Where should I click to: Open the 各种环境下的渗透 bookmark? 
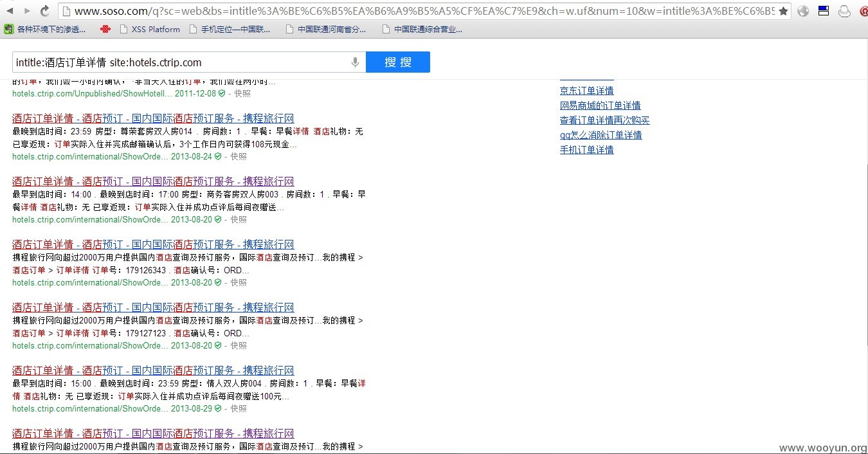click(45, 29)
